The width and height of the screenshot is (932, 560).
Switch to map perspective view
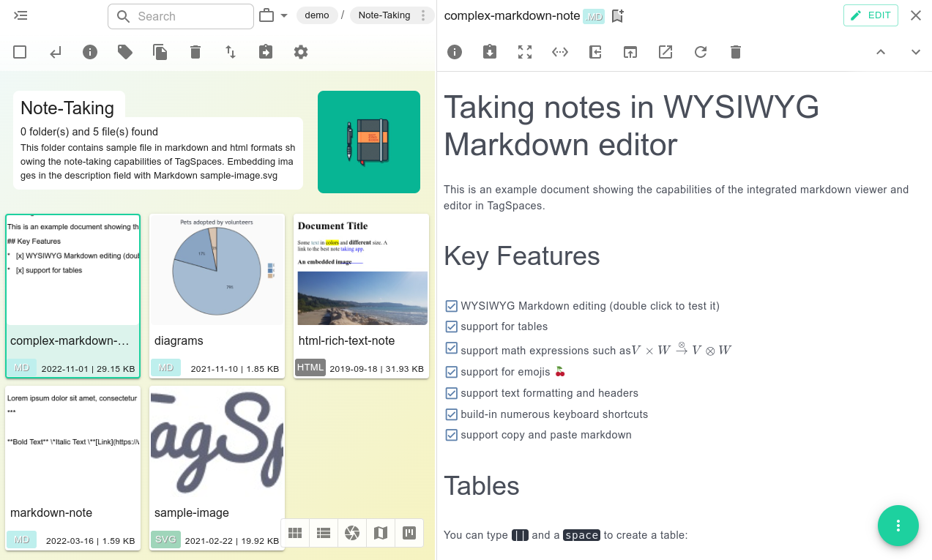[381, 533]
